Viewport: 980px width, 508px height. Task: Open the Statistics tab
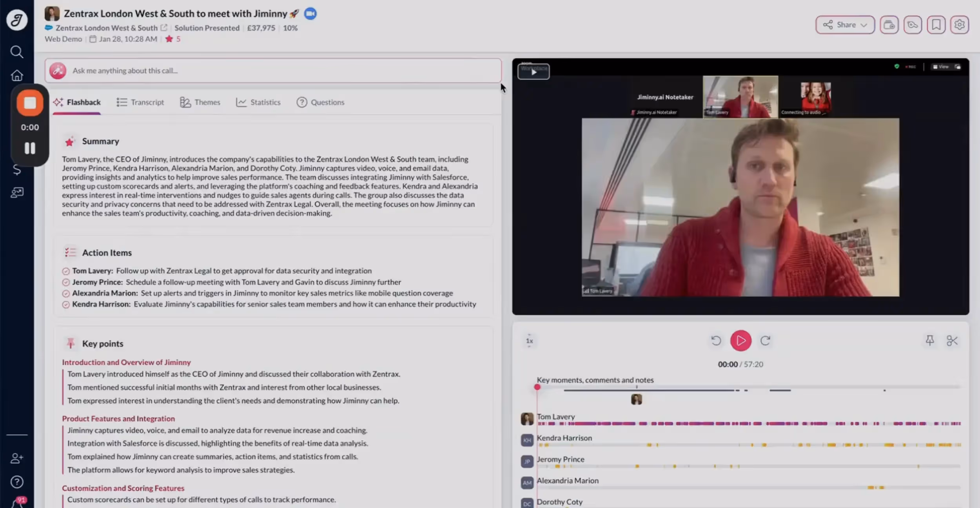(x=258, y=102)
